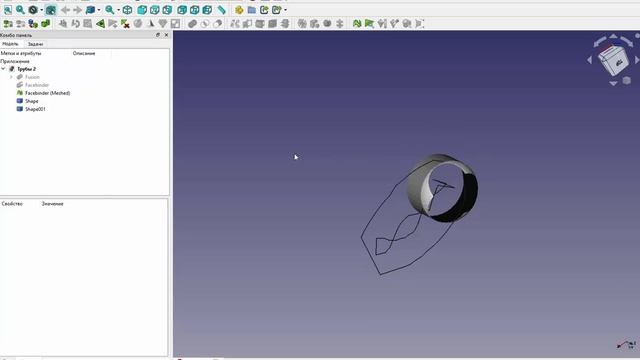Select the Fusion tree item
The width and height of the screenshot is (640, 360).
pyautogui.click(x=32, y=77)
